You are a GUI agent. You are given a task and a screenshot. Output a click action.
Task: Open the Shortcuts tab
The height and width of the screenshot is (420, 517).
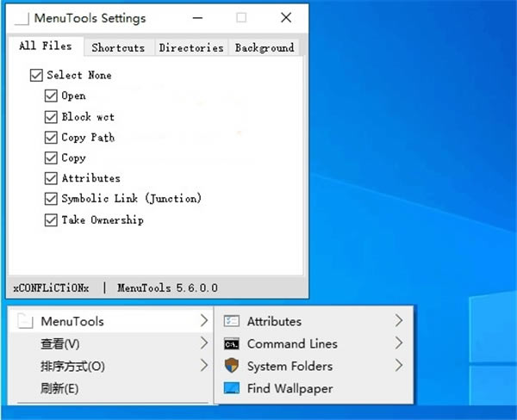coord(118,47)
